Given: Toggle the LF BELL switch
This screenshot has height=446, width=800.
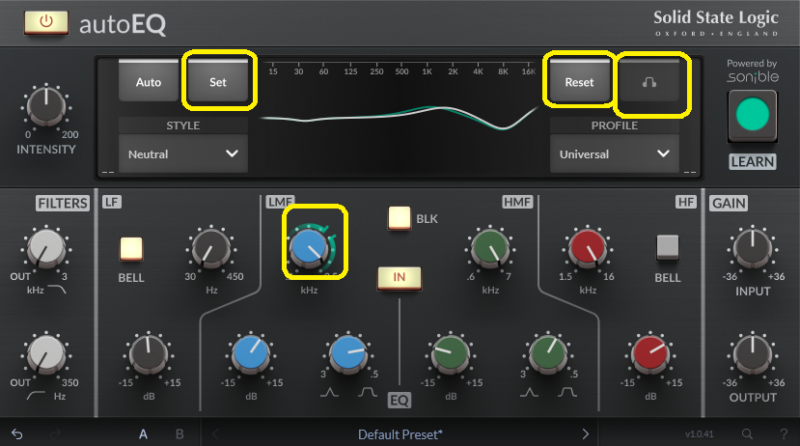Looking at the screenshot, I should tap(132, 247).
